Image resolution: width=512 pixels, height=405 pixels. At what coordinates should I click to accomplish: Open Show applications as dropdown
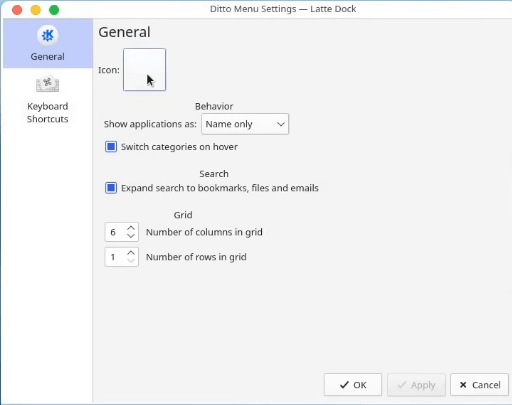[x=245, y=124]
